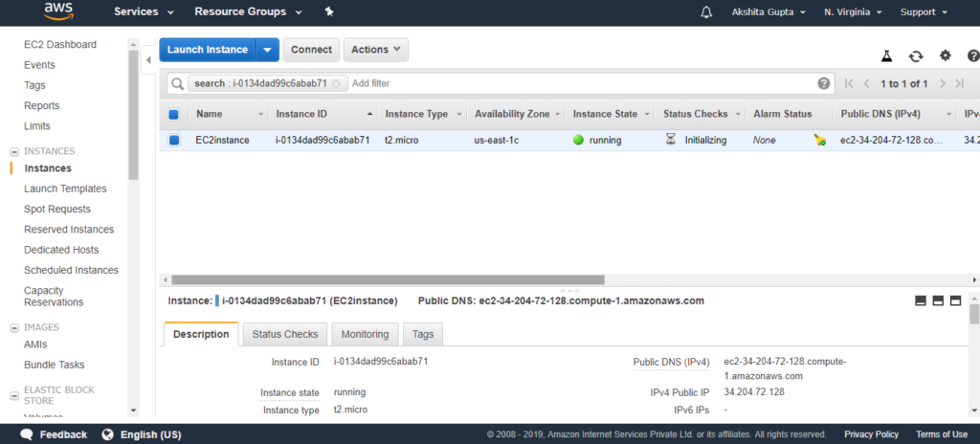Click the us-east-1c availability zone cell

[497, 140]
